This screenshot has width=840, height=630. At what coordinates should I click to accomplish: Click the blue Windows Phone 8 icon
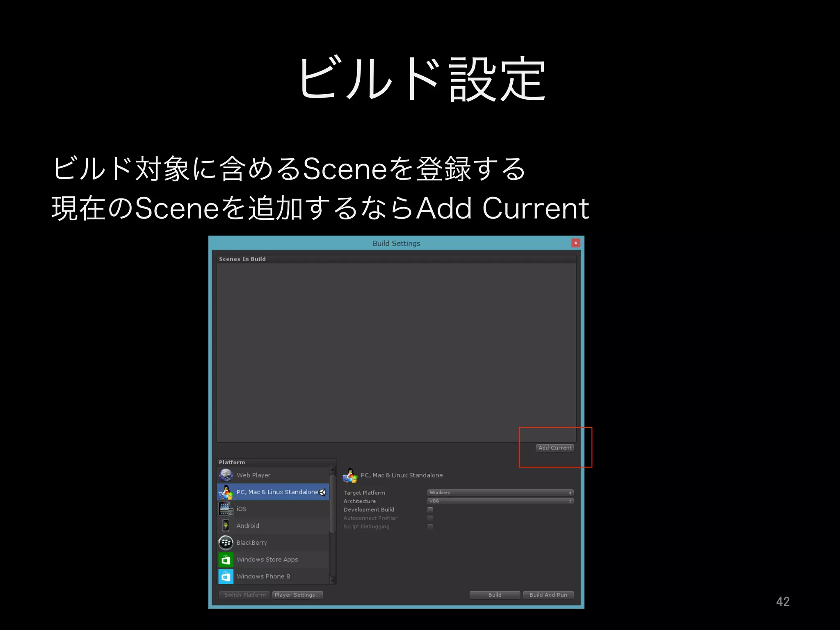click(226, 576)
